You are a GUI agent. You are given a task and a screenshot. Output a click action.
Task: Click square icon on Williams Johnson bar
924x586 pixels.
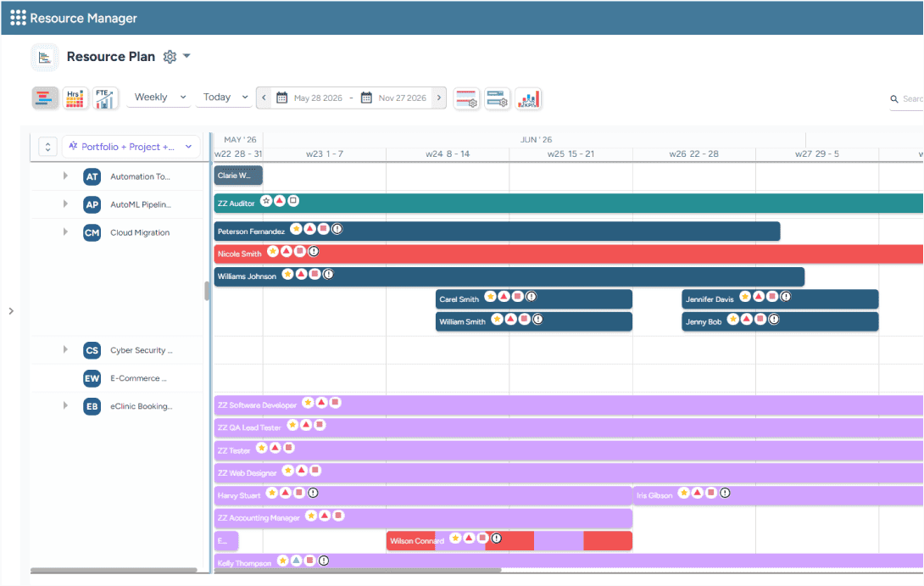click(x=314, y=274)
